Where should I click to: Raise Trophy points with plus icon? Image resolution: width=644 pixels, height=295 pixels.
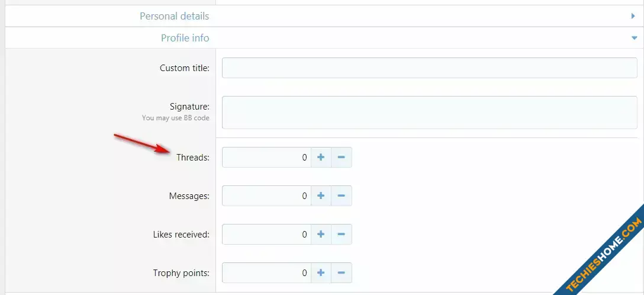[x=321, y=273]
